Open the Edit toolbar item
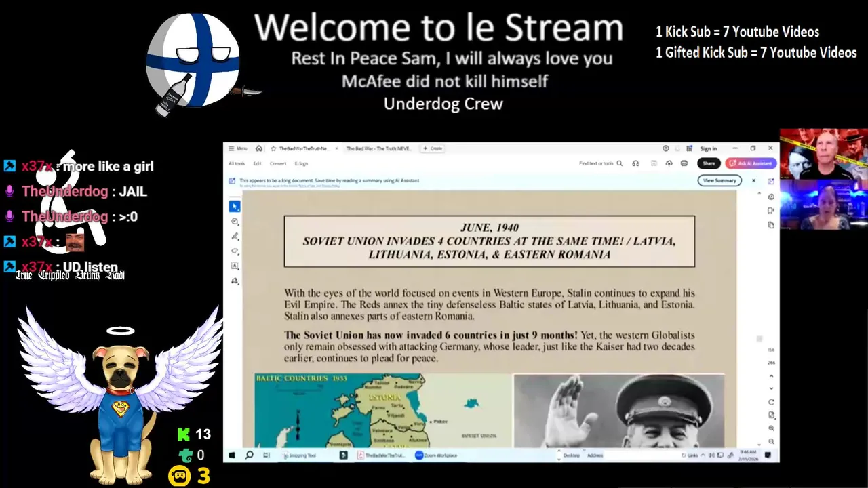 258,163
